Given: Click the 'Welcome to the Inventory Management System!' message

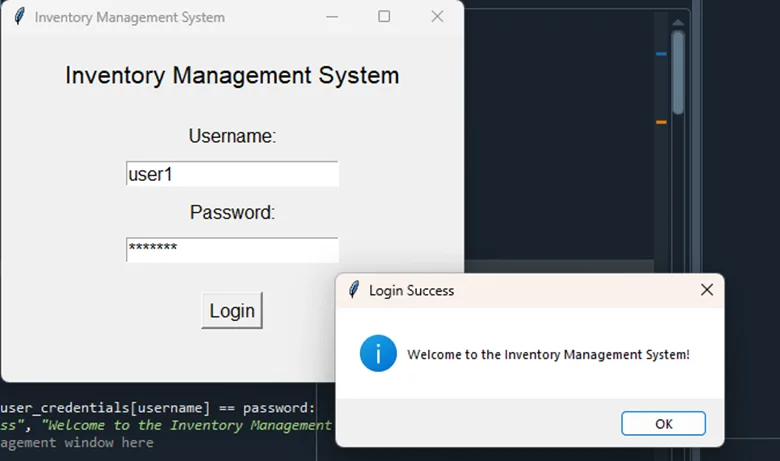Looking at the screenshot, I should pos(548,355).
